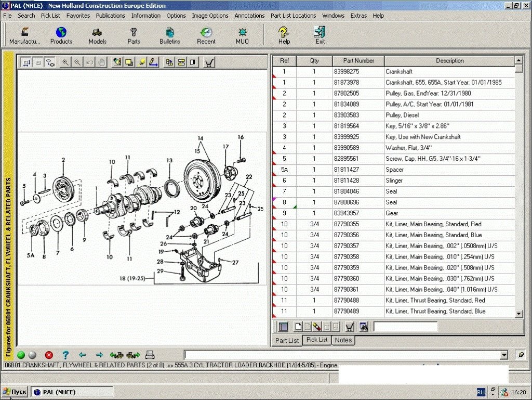
Task: Click the Пуск start button
Action: click(14, 392)
